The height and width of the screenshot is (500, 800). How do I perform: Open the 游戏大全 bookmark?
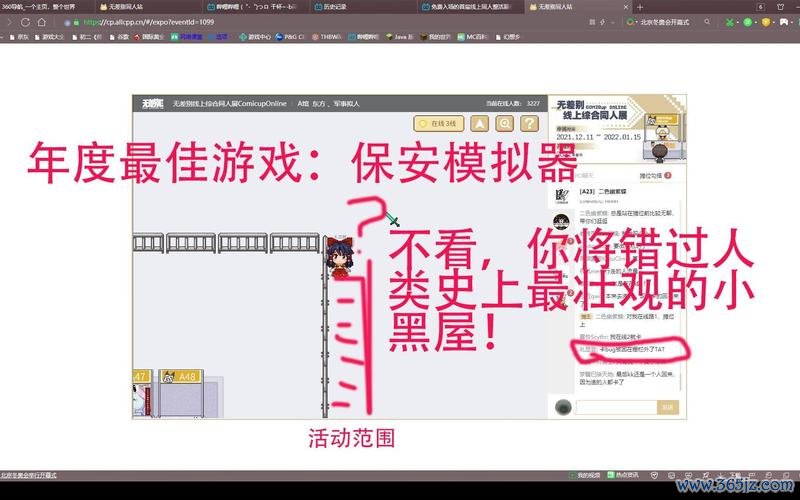click(49, 37)
